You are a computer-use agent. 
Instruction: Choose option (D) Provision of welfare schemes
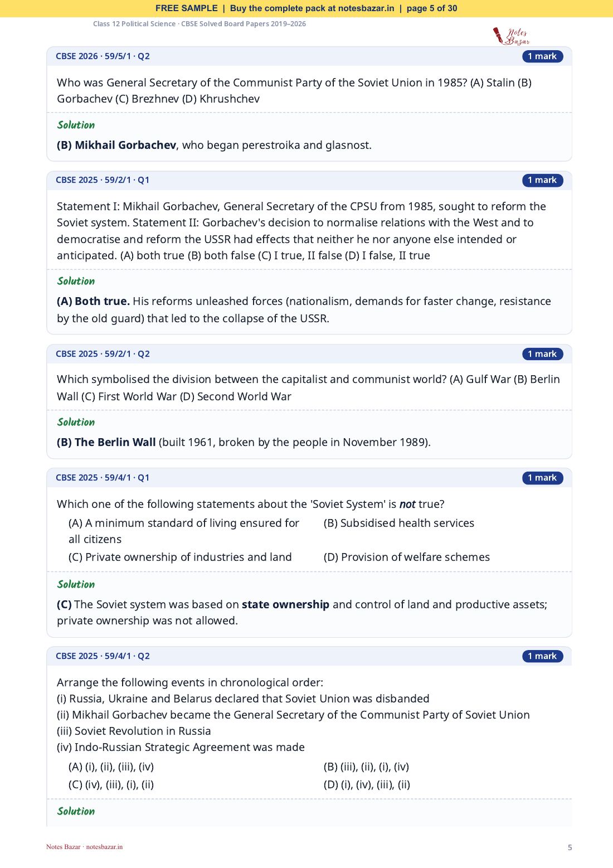coord(407,557)
